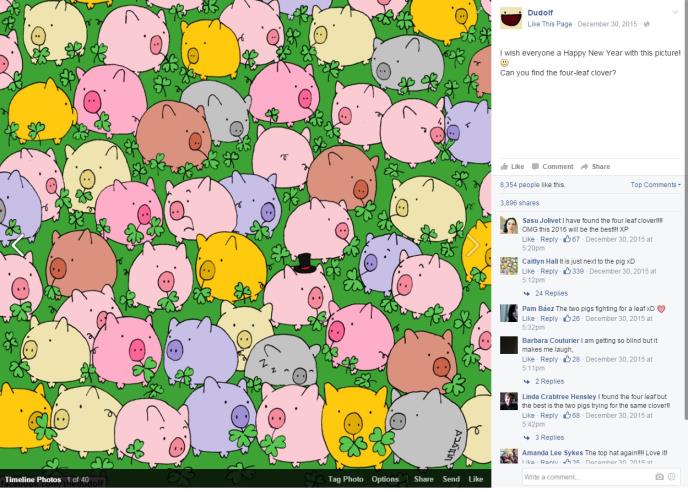The height and width of the screenshot is (491, 688).
Task: Click the camera icon in comment box
Action: 659,477
